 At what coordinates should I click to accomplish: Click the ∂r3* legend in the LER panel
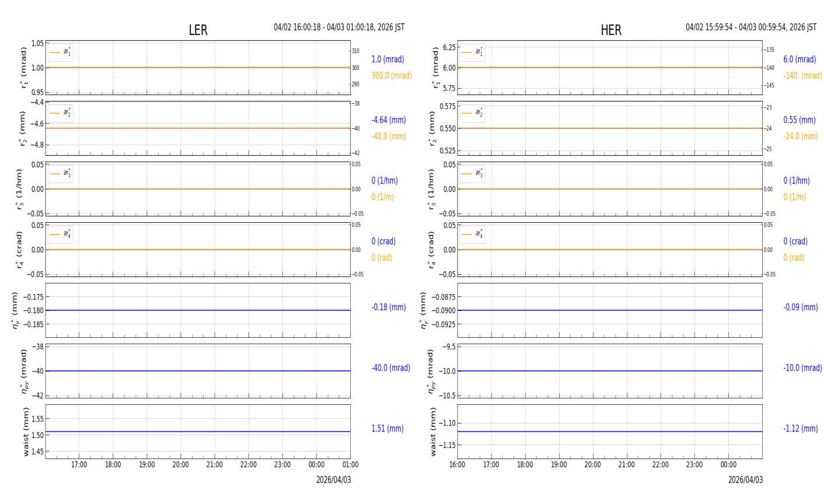click(x=61, y=174)
